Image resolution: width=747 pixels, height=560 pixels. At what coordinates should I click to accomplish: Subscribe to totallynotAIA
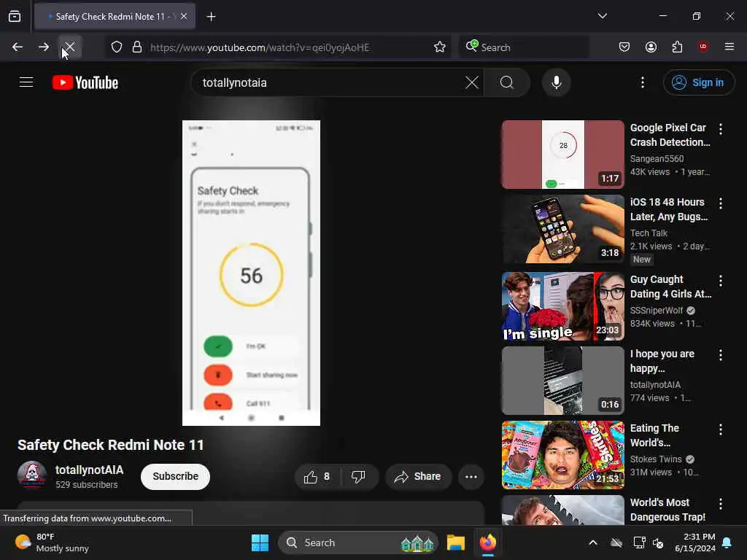click(175, 476)
